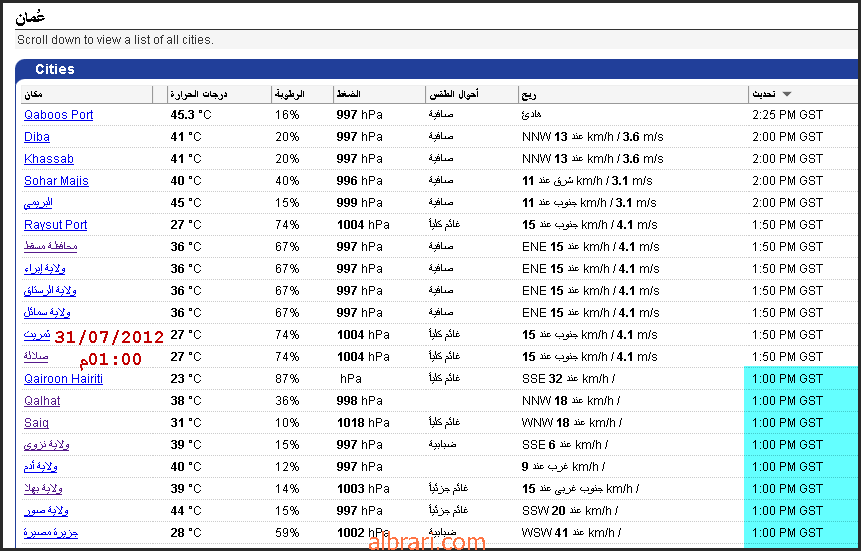The width and height of the screenshot is (861, 551).
Task: Open the Qaboos Port city link
Action: pos(59,115)
